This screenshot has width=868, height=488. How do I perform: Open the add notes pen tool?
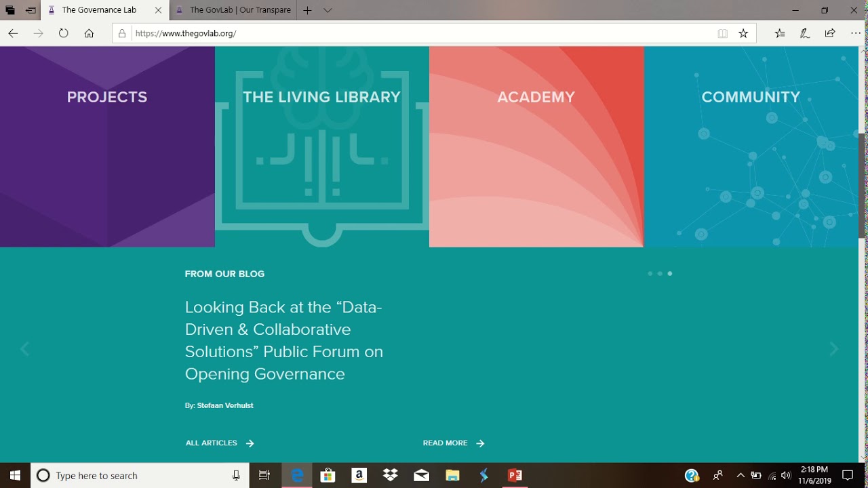[x=805, y=33]
